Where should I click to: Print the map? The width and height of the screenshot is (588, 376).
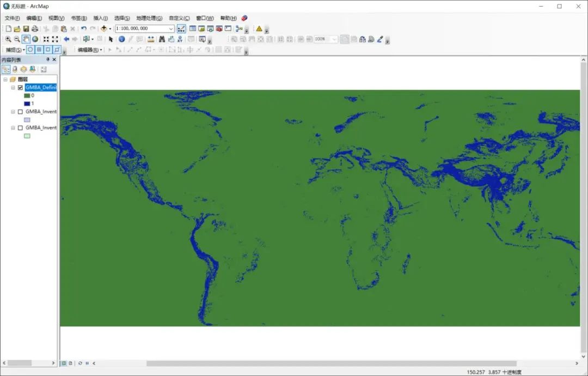pyautogui.click(x=35, y=28)
